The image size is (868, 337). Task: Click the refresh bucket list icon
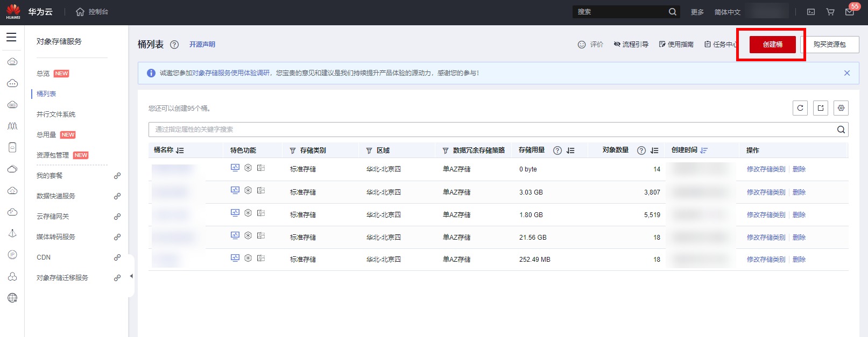[800, 108]
